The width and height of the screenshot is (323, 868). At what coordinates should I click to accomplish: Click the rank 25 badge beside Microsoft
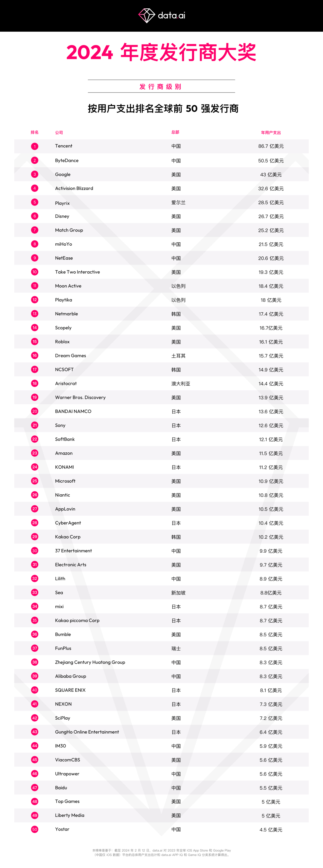click(x=35, y=481)
